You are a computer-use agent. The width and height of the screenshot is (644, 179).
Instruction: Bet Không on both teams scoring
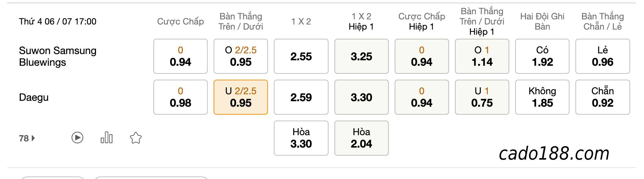click(542, 97)
